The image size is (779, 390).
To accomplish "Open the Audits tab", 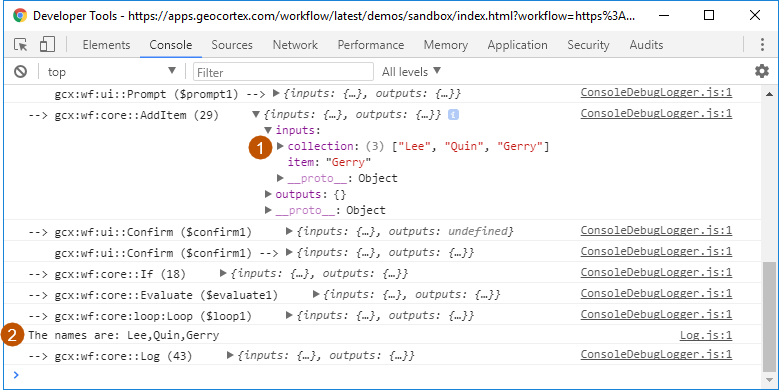I will pos(646,45).
